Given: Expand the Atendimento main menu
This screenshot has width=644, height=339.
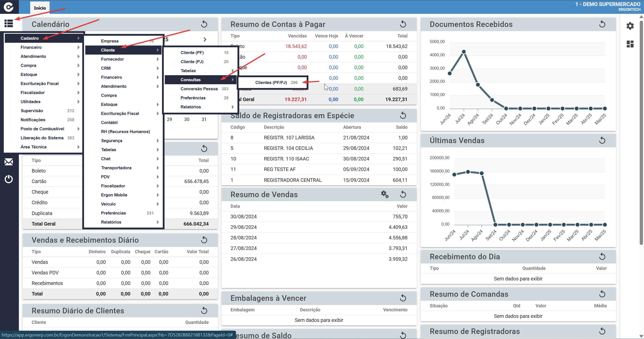Looking at the screenshot, I should tap(44, 56).
